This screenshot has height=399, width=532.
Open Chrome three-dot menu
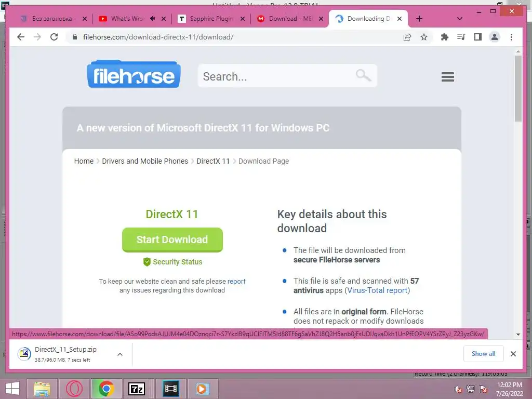[x=511, y=37]
